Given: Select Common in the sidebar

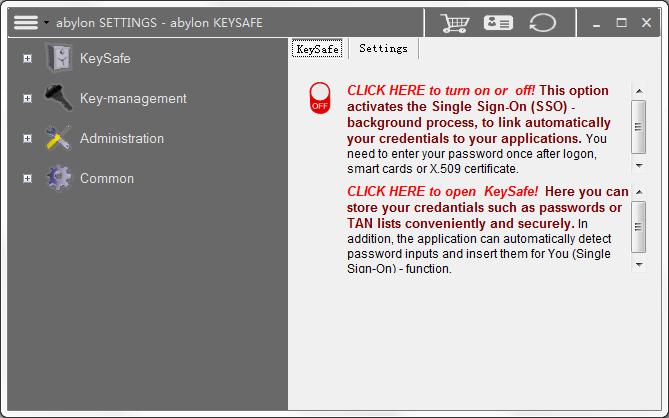Looking at the screenshot, I should point(107,178).
